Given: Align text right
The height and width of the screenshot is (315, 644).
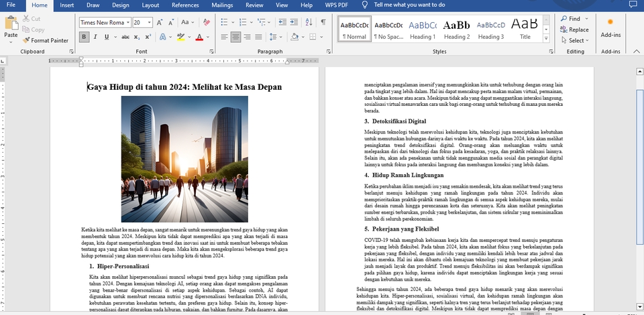Looking at the screenshot, I should pyautogui.click(x=247, y=37).
